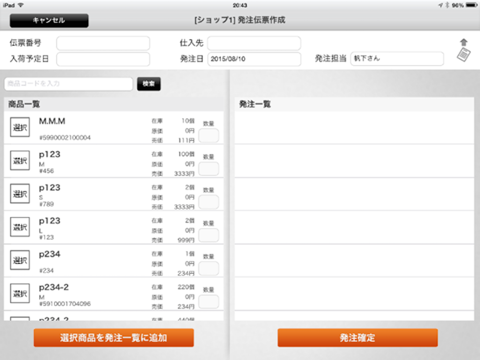Focus the 入荷予定日 input field
This screenshot has height=360, width=480.
pos(103,59)
